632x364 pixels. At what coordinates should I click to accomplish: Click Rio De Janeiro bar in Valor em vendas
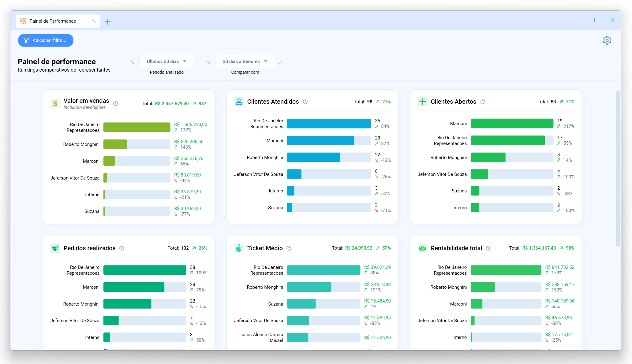(x=137, y=127)
